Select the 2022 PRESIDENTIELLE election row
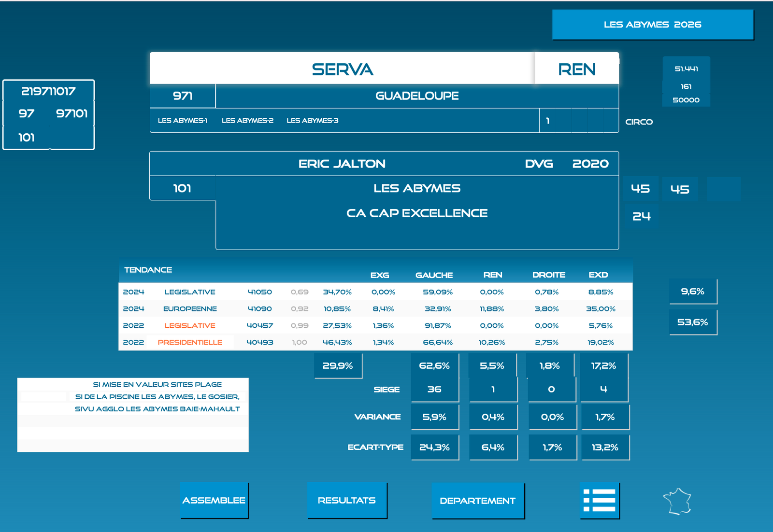This screenshot has width=773, height=532. (x=190, y=342)
